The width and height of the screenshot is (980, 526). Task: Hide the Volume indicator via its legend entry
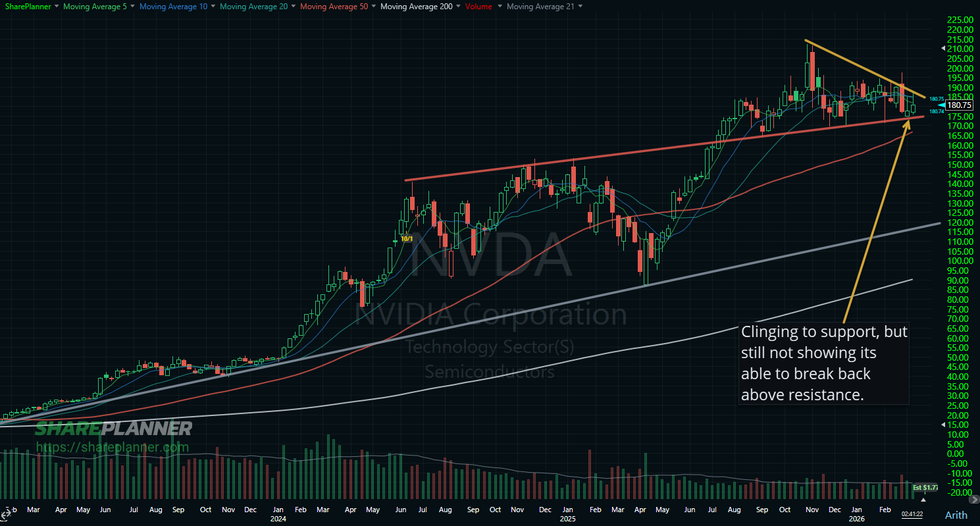[x=478, y=7]
